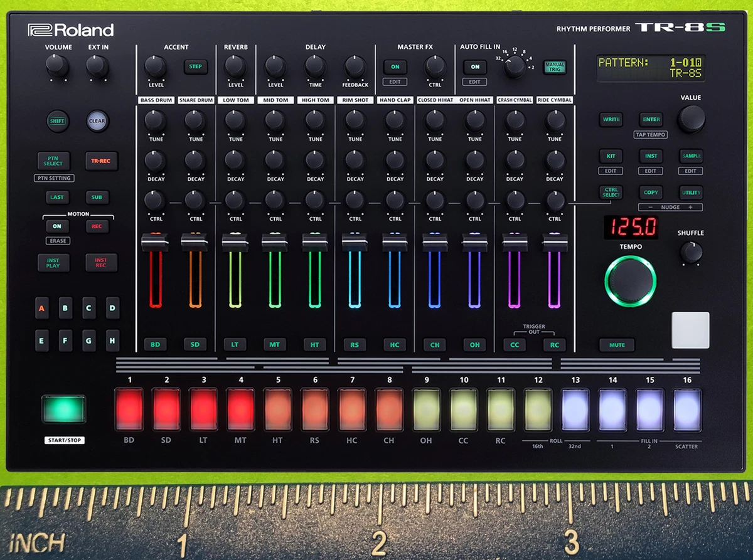Click the SHUFFLE knob

pos(691,252)
